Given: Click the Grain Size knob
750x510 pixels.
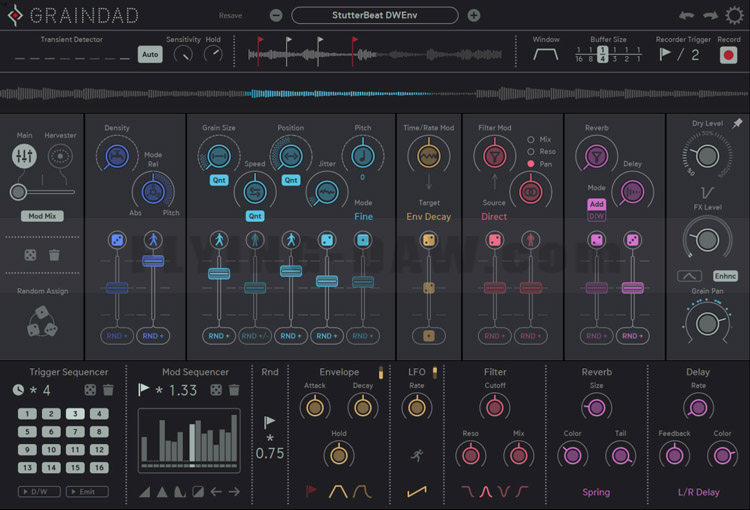Looking at the screenshot, I should click(x=219, y=156).
